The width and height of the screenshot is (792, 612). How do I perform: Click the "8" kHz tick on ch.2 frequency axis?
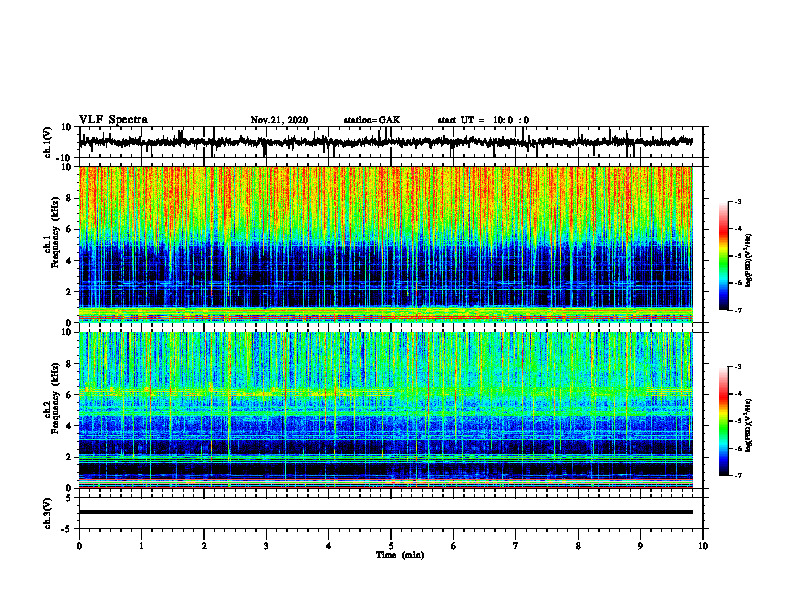click(69, 364)
